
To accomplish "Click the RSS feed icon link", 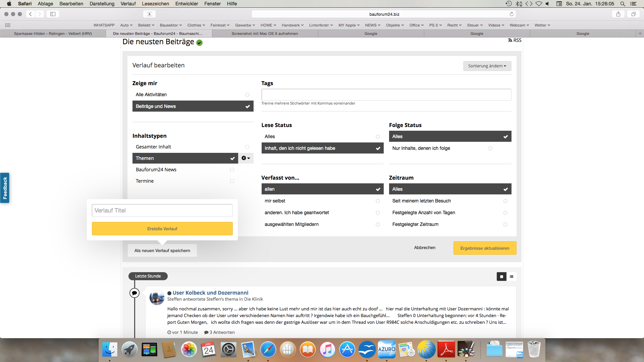I will pos(515,40).
